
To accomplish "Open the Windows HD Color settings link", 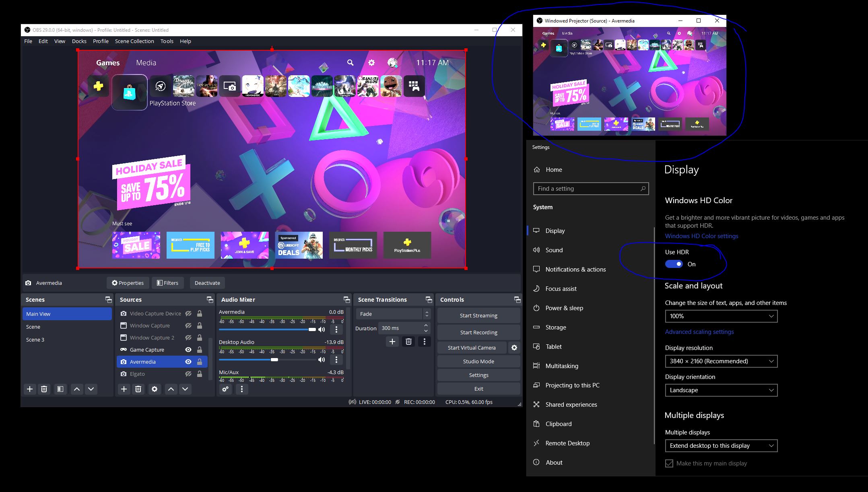I will click(701, 236).
